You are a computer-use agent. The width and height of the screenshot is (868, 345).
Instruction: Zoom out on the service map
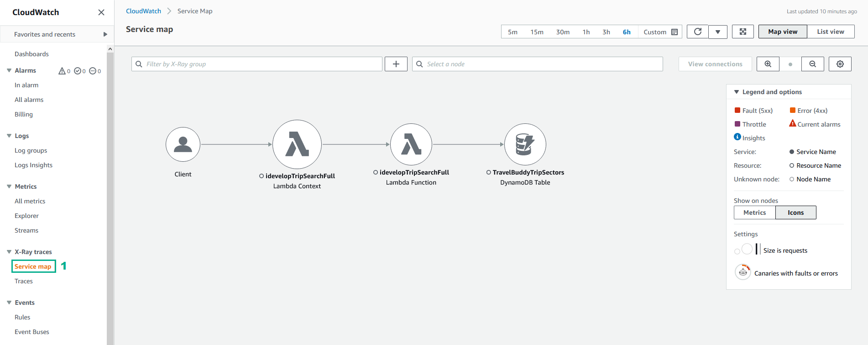click(813, 64)
